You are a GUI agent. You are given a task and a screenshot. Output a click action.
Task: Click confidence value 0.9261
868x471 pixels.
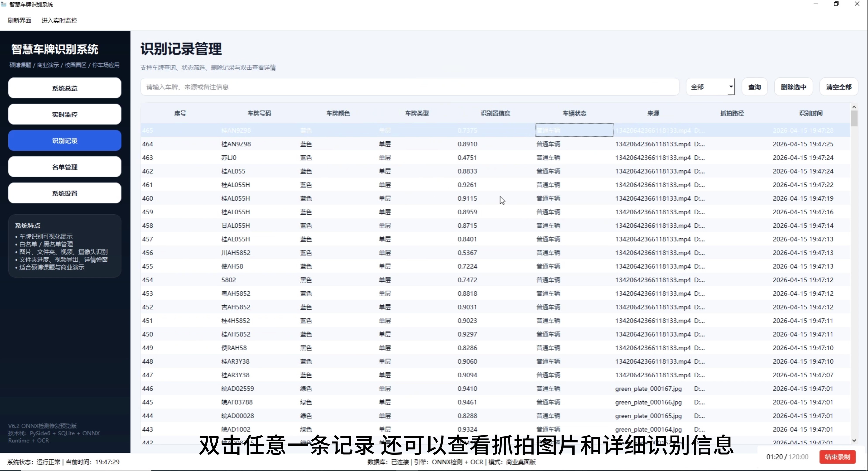[467, 185]
